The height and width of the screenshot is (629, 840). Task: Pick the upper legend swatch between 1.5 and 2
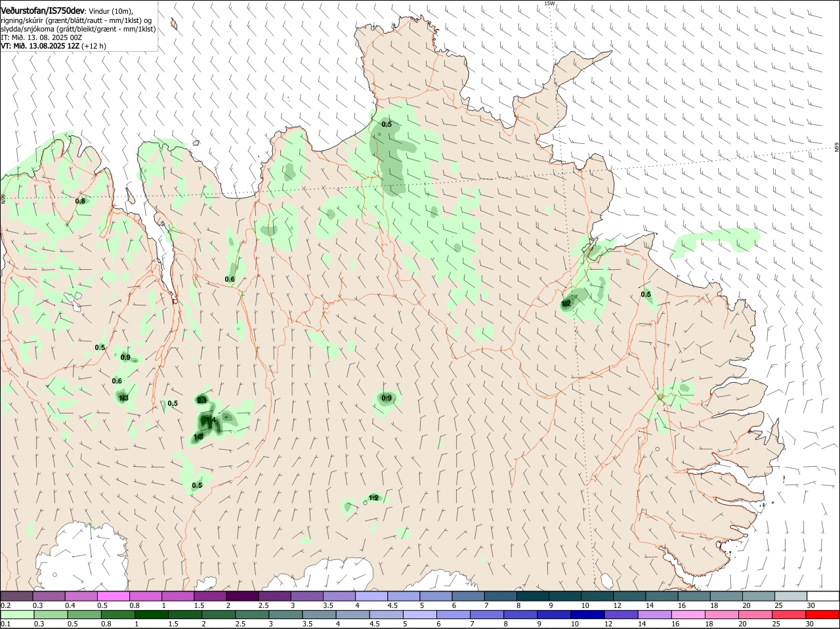click(x=210, y=596)
